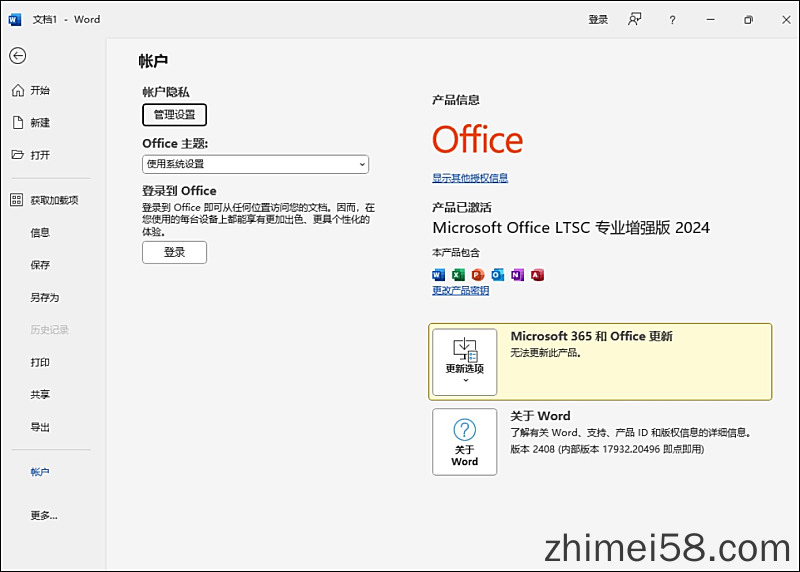Viewport: 800px width, 572px height.
Task: Expand the Office 主题 dropdown
Action: click(x=255, y=164)
